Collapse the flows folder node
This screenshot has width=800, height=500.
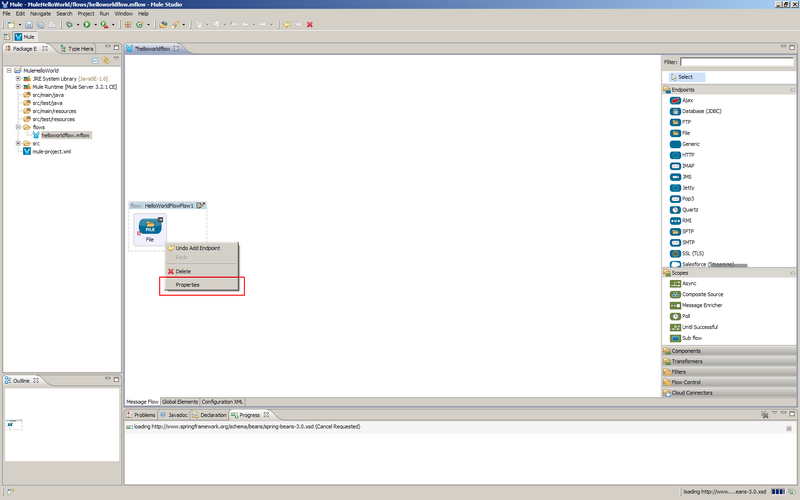(x=18, y=127)
